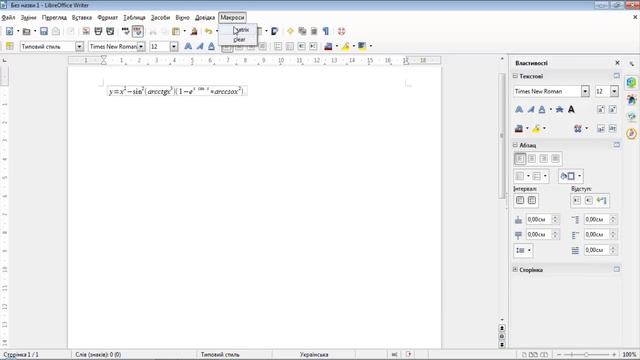Screen dimensions: 640x360
Task: Click the zoom percentage 100% in status bar
Action: (x=629, y=355)
